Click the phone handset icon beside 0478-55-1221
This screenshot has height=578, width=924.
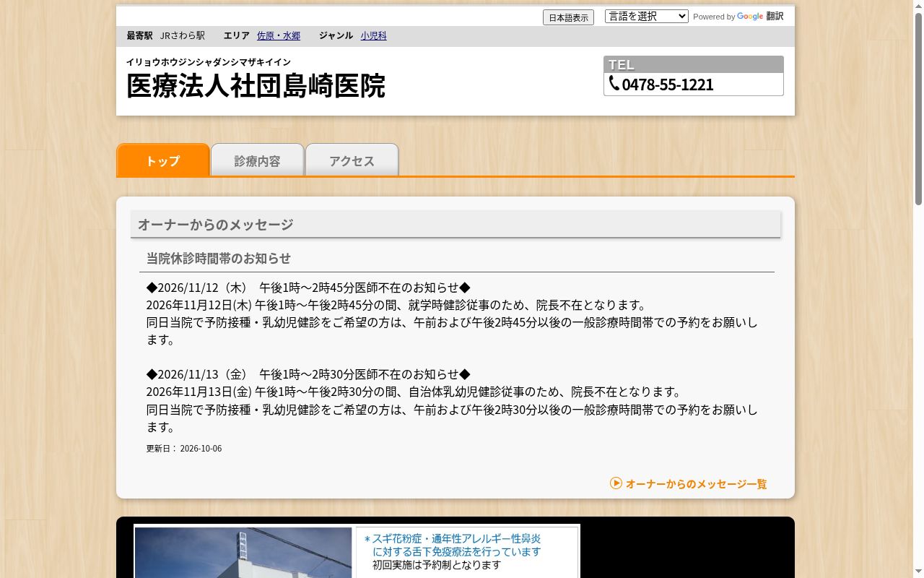(x=614, y=84)
